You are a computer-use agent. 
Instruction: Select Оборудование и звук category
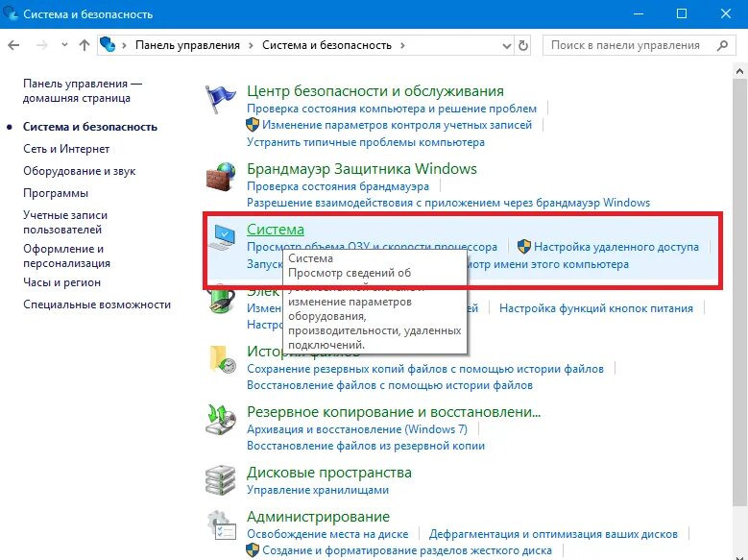coord(79,171)
